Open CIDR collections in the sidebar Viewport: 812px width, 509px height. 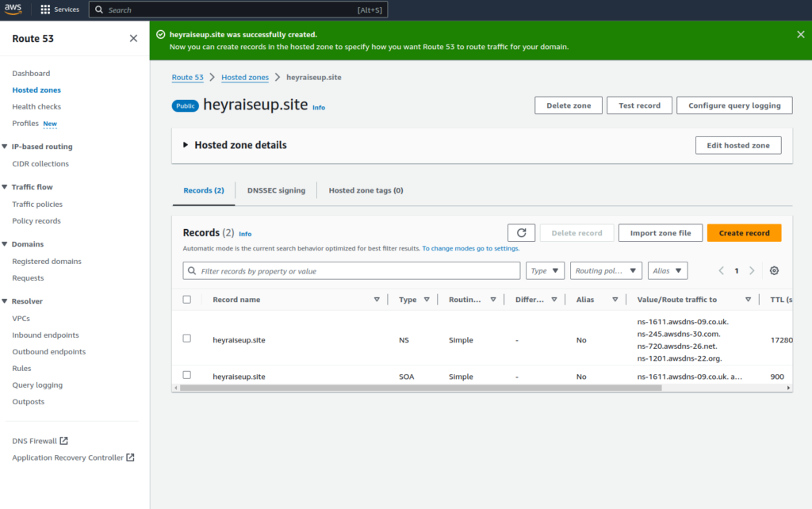click(x=40, y=163)
